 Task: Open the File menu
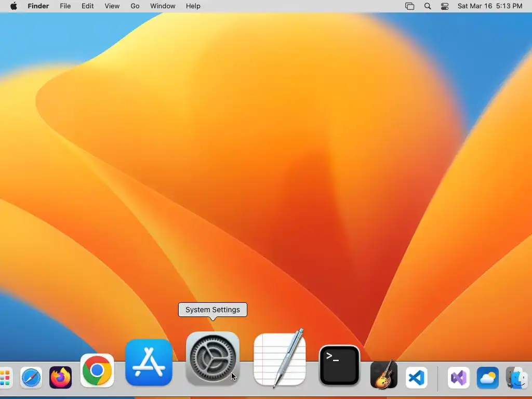coord(65,6)
